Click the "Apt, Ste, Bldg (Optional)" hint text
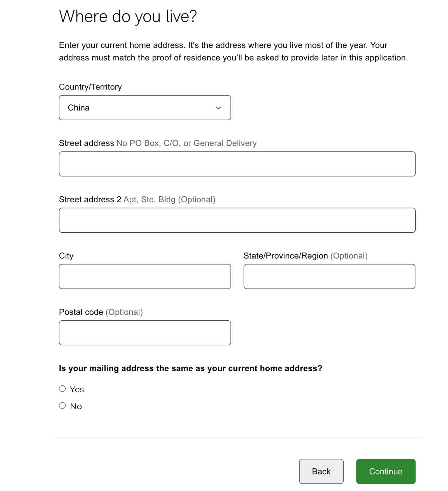Viewport: 448px width, 491px height. tap(169, 199)
